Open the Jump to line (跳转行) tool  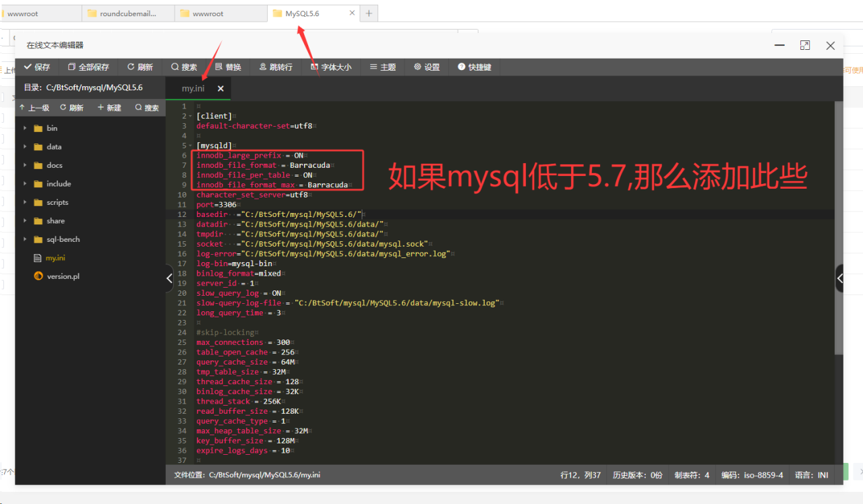(276, 67)
